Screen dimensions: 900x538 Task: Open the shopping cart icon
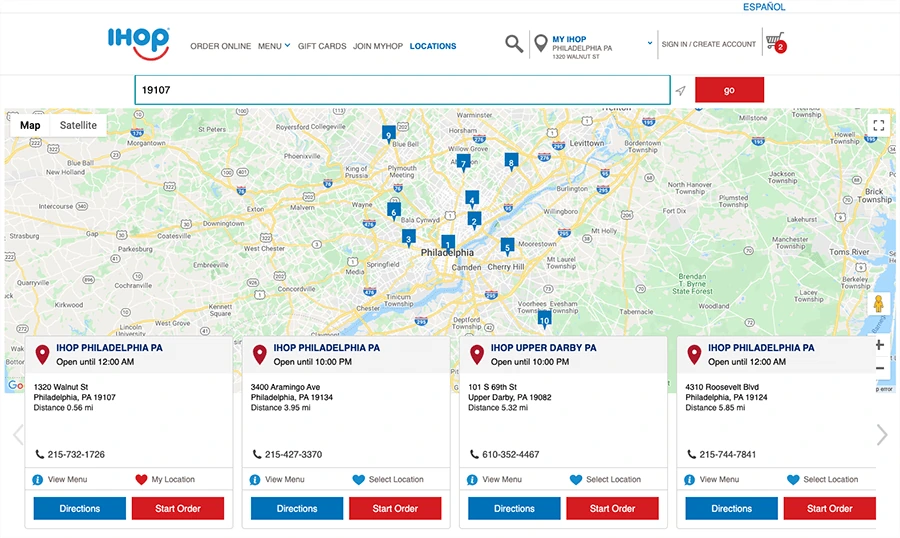[776, 42]
